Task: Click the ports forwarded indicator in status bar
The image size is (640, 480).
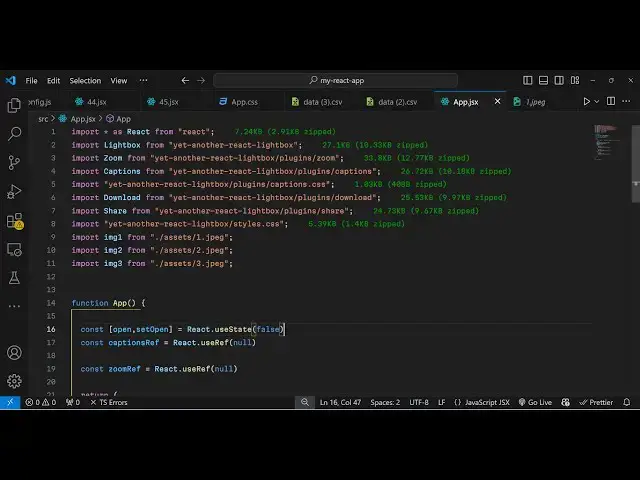Action: (x=73, y=402)
